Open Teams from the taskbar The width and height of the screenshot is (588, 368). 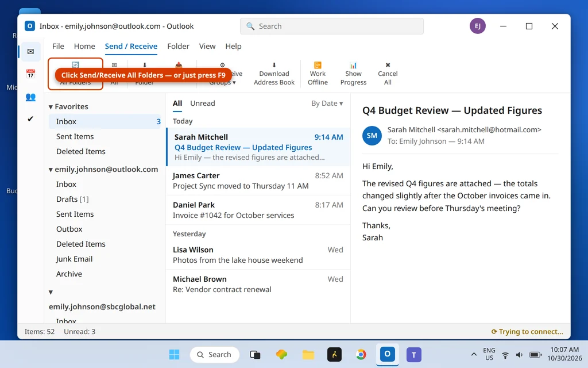pos(413,354)
